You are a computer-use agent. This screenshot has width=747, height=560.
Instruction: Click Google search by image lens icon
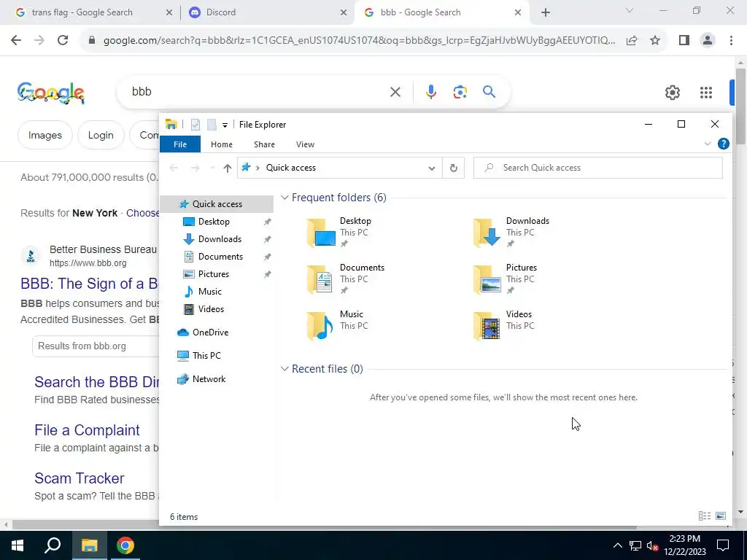pyautogui.click(x=460, y=91)
